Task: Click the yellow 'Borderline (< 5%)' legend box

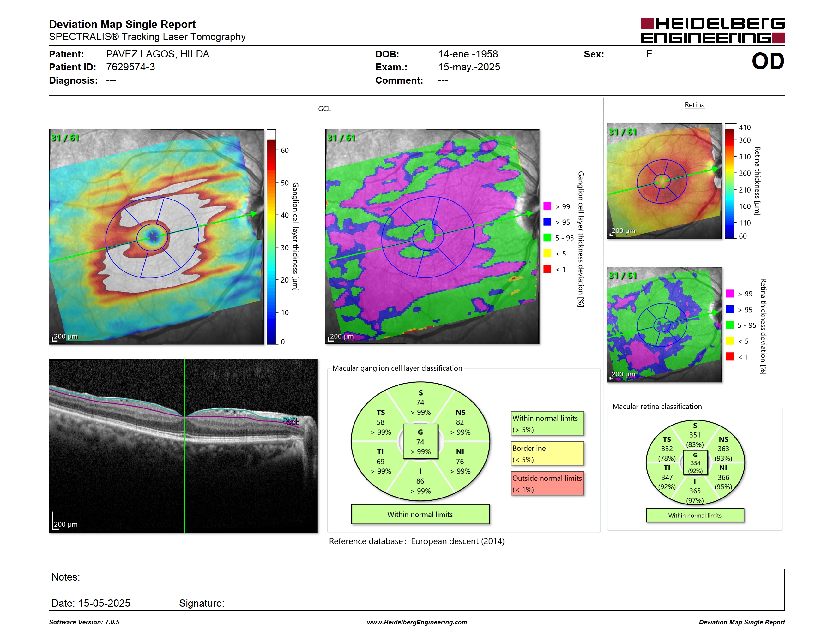Action: click(547, 453)
